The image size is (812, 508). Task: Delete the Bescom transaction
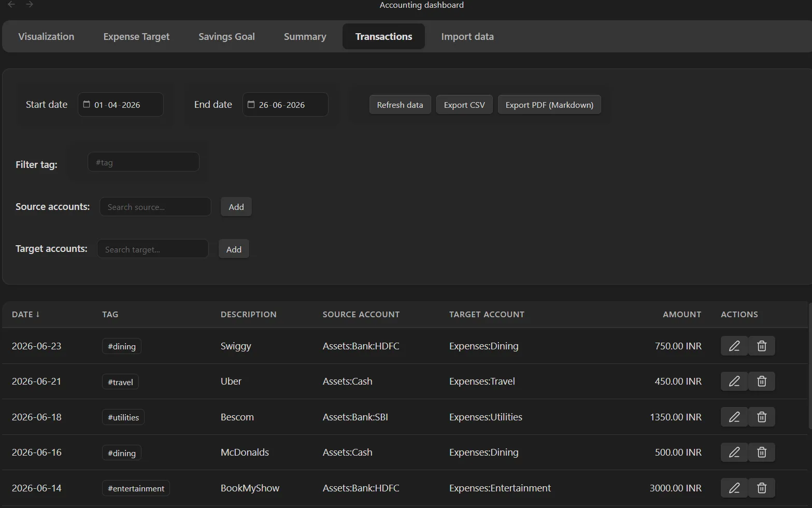coord(762,417)
